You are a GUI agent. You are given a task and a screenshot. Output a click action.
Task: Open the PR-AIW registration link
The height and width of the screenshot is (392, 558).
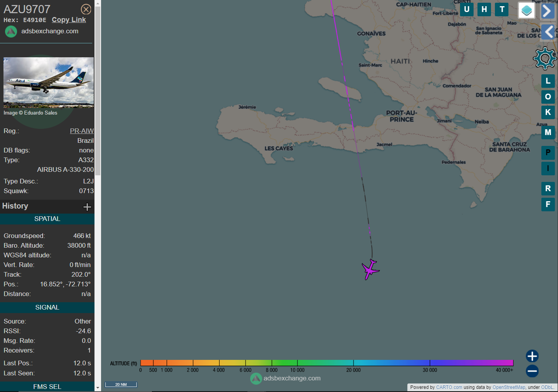pyautogui.click(x=82, y=131)
